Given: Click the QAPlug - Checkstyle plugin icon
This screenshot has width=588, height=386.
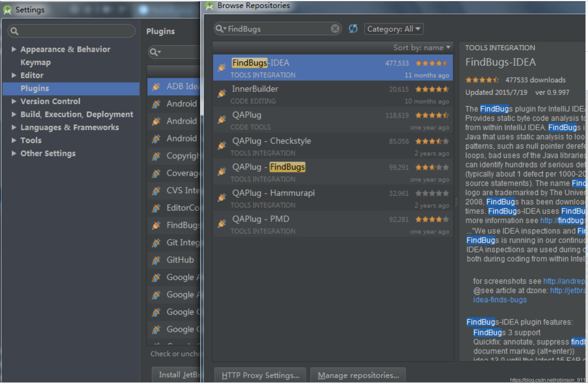Looking at the screenshot, I should click(222, 145).
